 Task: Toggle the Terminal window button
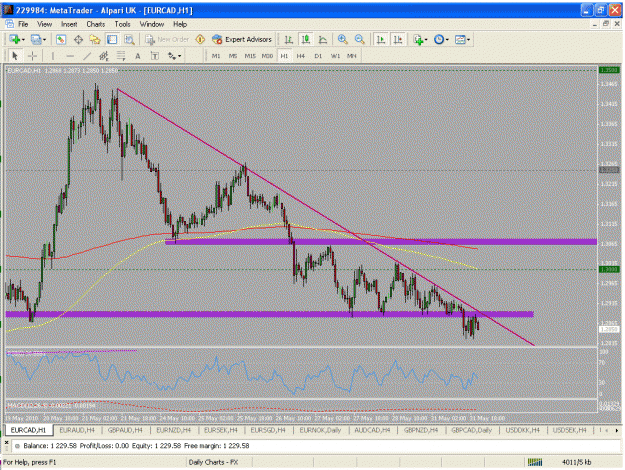(x=112, y=39)
